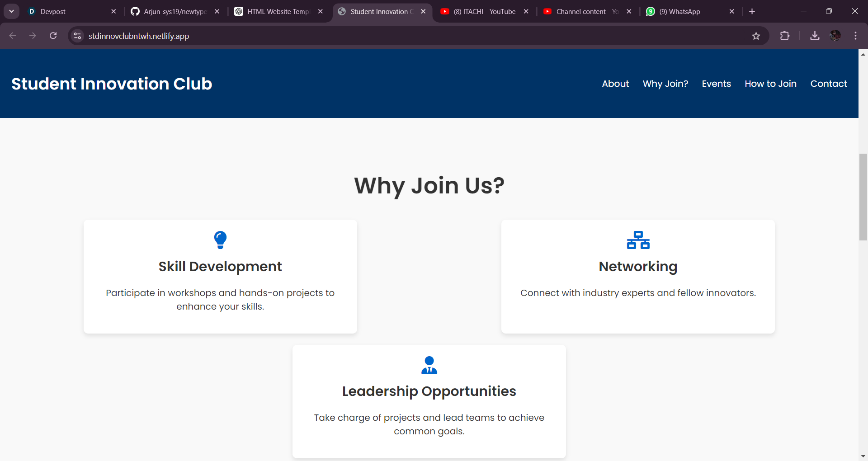
Task: Close the Channel content tab
Action: click(629, 11)
